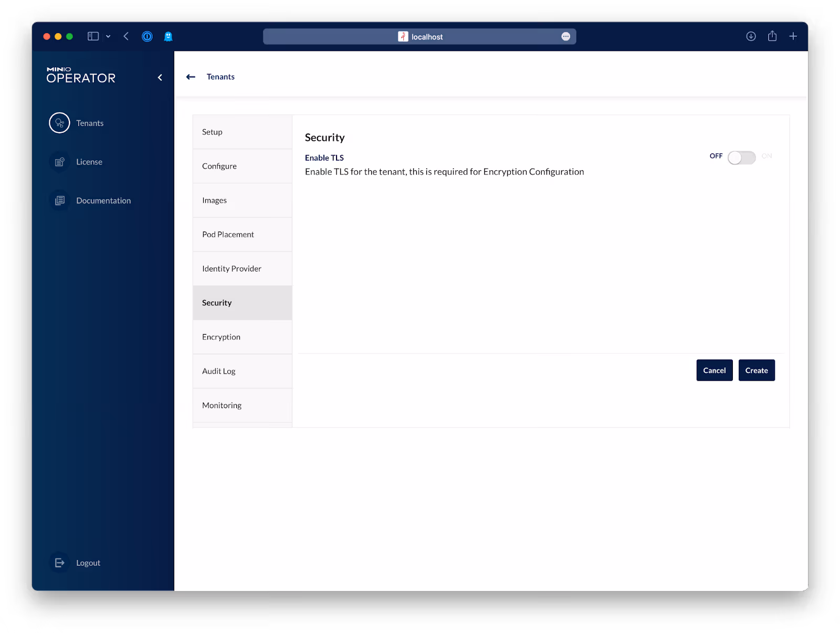Open the License sidebar icon
Image resolution: width=840 pixels, height=633 pixels.
point(59,162)
